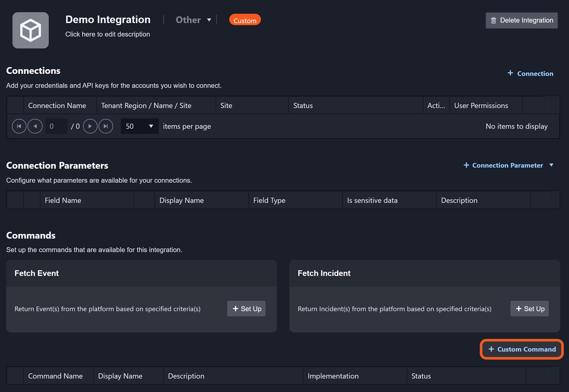Add a new Connection Parameter
Screen dimensions: 569x392
tap(503, 165)
